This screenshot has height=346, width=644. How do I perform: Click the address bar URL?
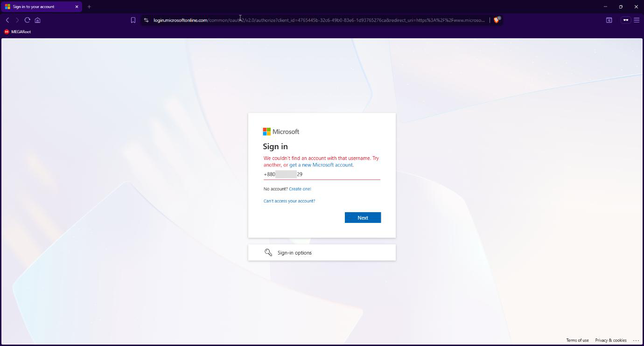point(319,20)
